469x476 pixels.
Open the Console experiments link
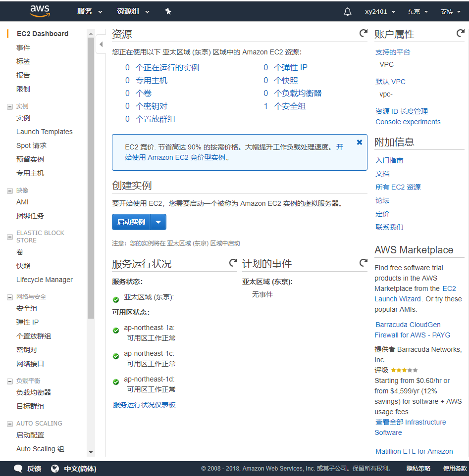(x=408, y=122)
